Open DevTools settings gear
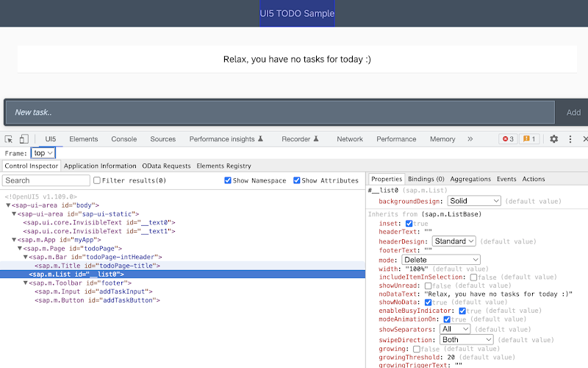This screenshot has width=588, height=368. tap(554, 139)
